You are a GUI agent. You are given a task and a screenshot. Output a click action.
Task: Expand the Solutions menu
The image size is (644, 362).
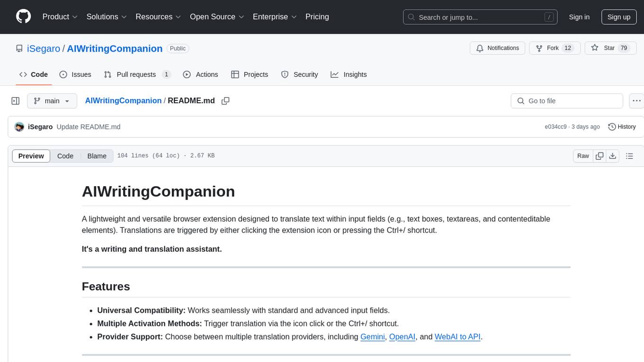click(107, 17)
